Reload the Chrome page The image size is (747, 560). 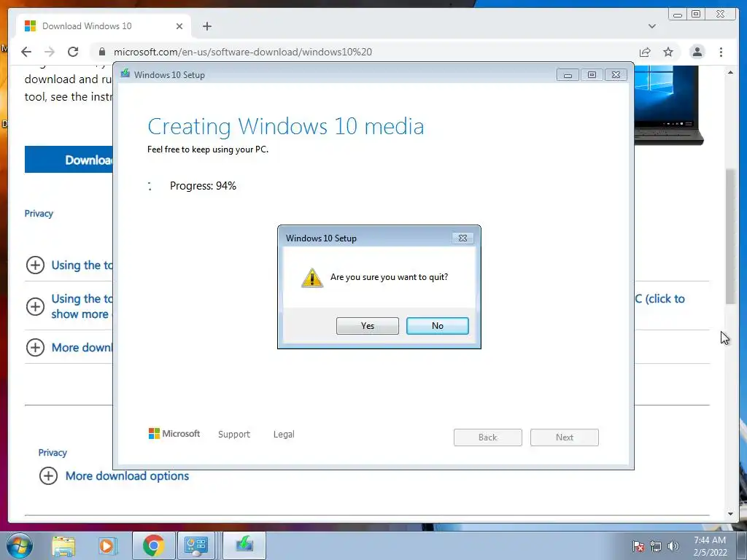click(73, 52)
